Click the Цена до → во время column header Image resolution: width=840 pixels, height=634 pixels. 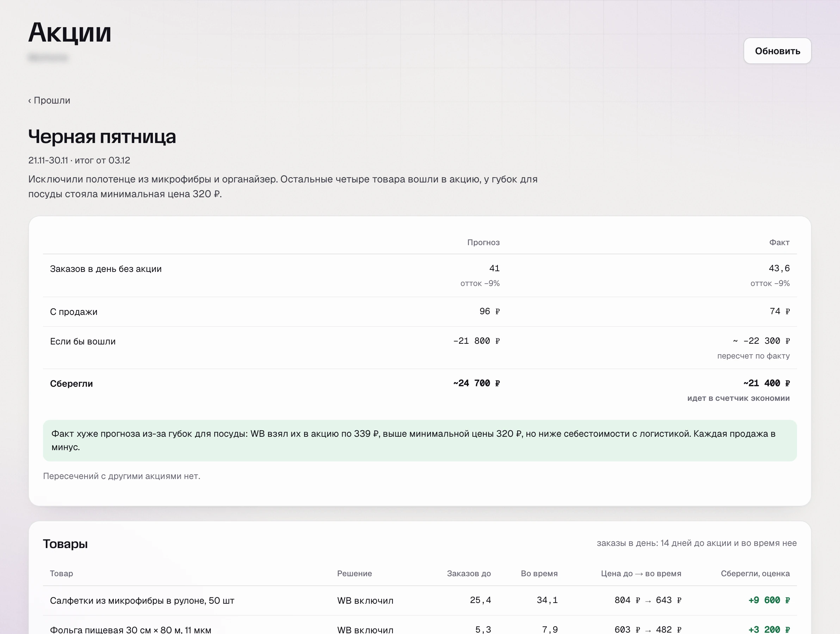pyautogui.click(x=641, y=573)
